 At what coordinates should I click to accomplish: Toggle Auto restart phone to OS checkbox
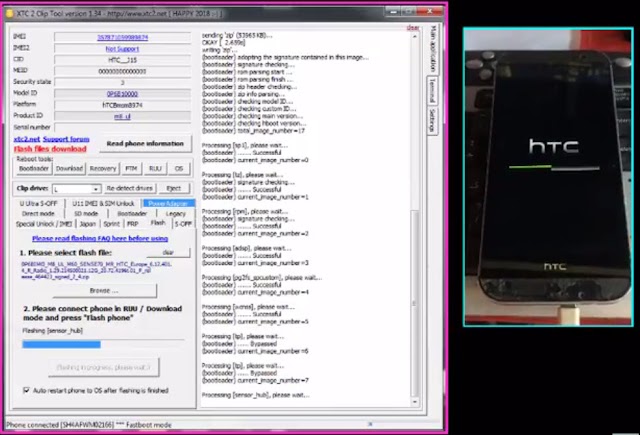pos(27,391)
